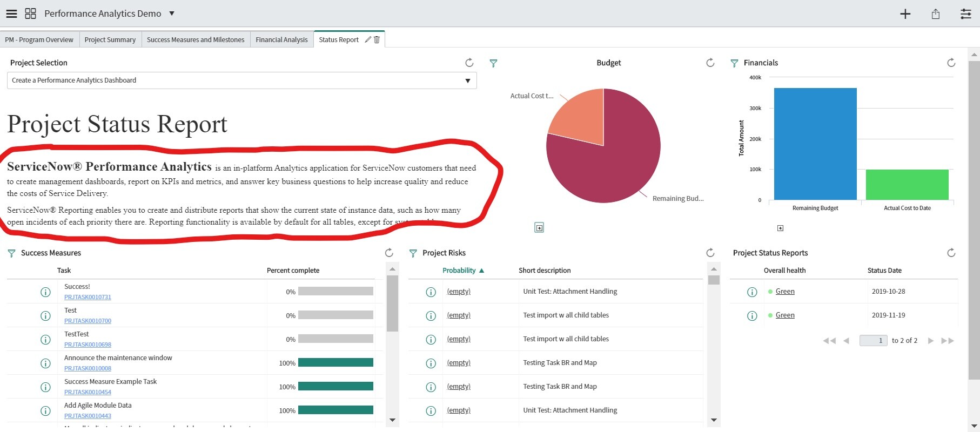Click the Project Risks list scrollbar up arrow

point(714,268)
